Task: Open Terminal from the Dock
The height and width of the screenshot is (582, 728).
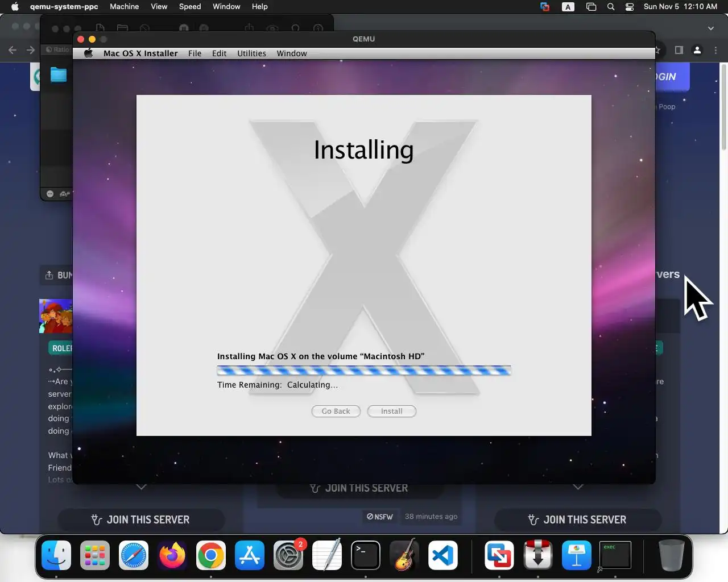Action: point(366,555)
